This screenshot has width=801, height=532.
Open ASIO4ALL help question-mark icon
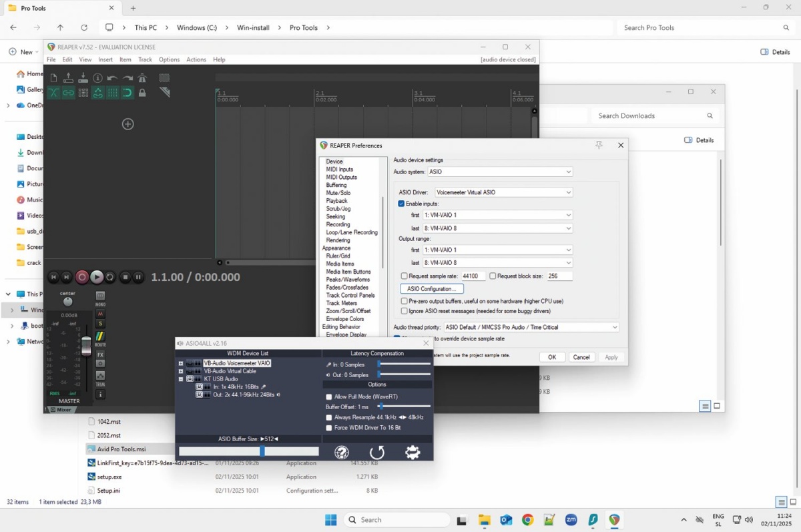(342, 453)
